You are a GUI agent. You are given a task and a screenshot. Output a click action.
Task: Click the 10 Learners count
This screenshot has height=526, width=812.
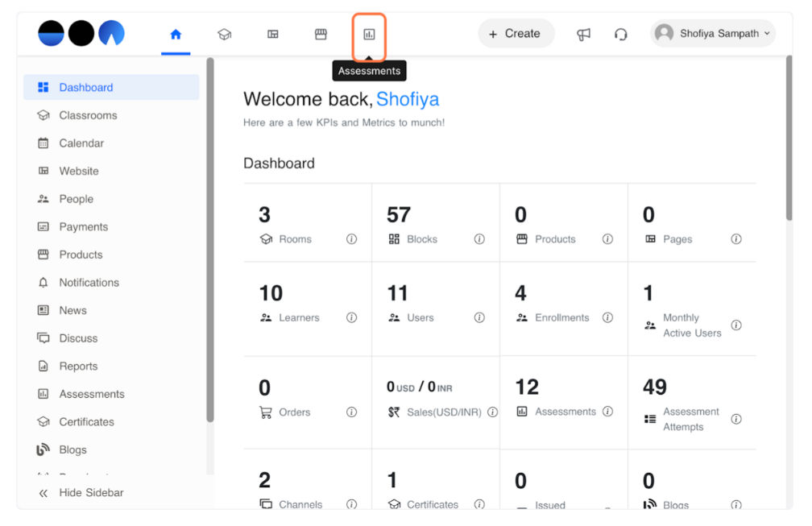point(271,293)
